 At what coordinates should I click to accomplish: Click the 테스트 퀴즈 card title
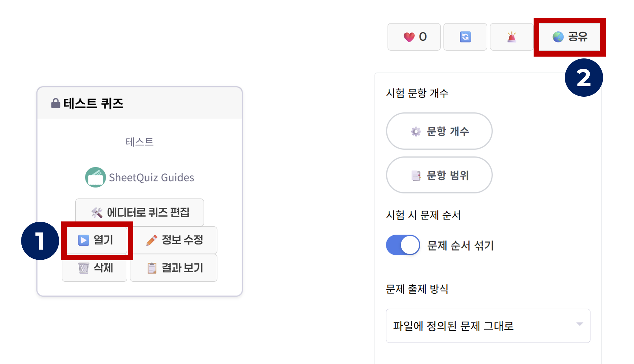93,103
